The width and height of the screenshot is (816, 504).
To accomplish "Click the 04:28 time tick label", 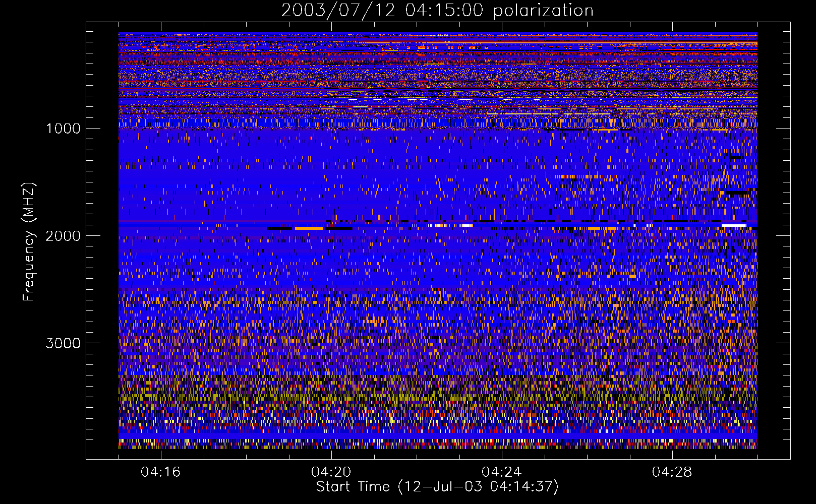I will 672,472.
